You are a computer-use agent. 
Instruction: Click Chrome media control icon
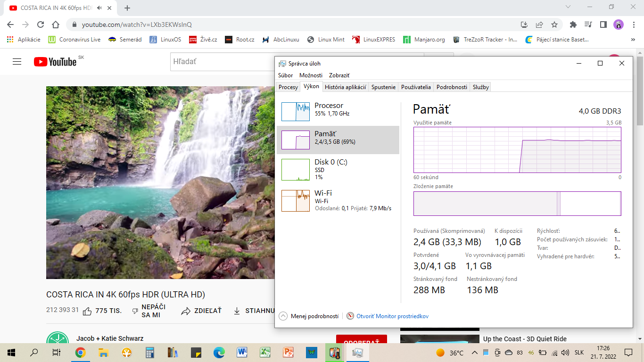(588, 25)
